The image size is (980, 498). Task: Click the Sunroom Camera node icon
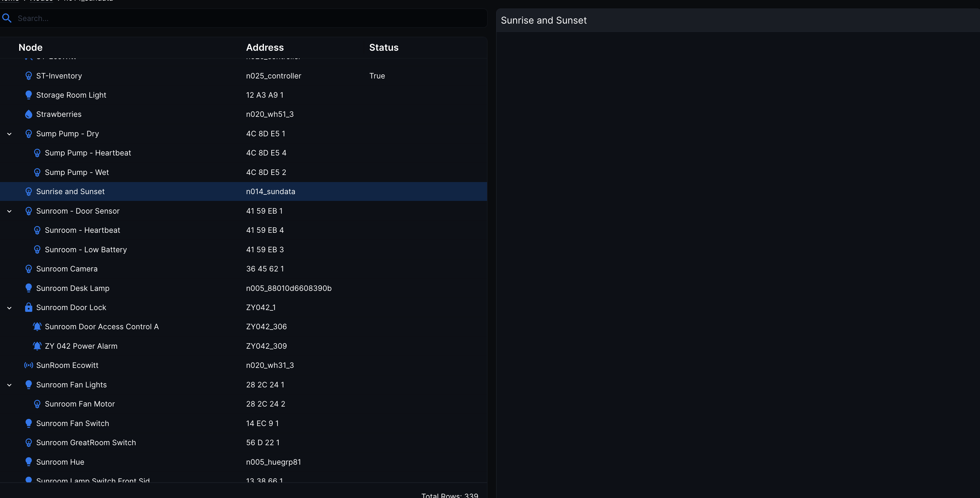coord(29,269)
